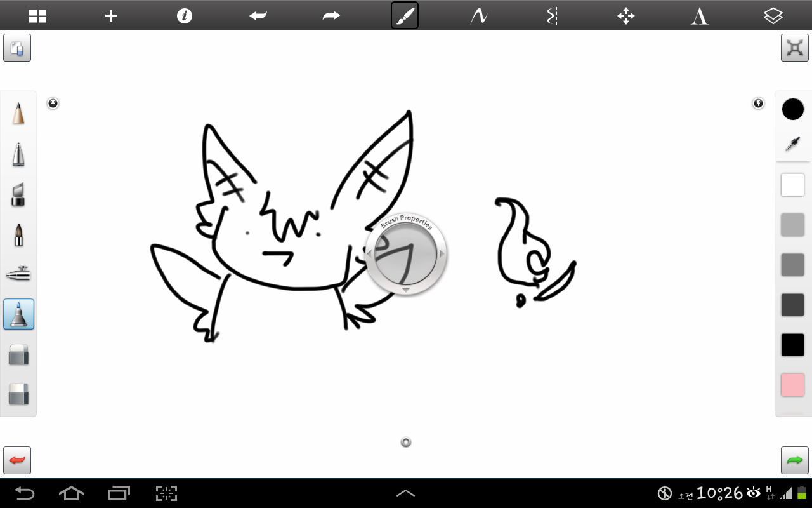Open the layers panel

click(x=773, y=16)
